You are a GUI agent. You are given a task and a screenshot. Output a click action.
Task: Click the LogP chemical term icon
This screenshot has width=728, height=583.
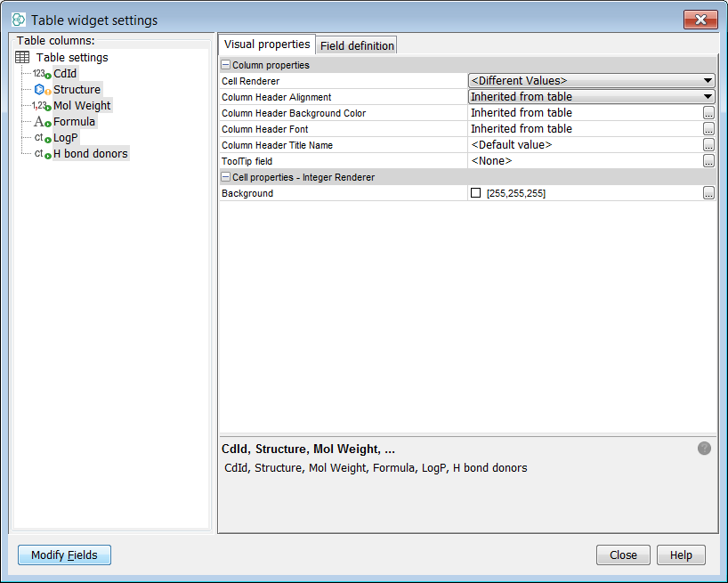[41, 138]
